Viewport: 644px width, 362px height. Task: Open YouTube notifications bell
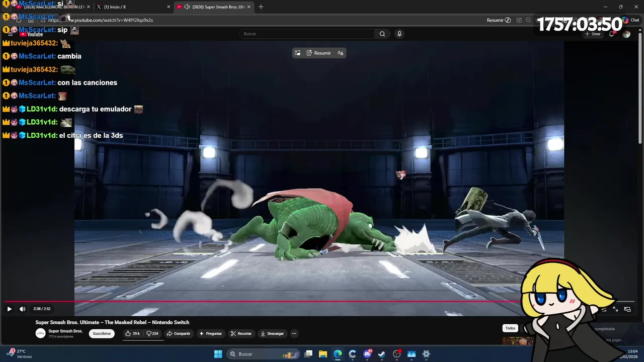612,34
